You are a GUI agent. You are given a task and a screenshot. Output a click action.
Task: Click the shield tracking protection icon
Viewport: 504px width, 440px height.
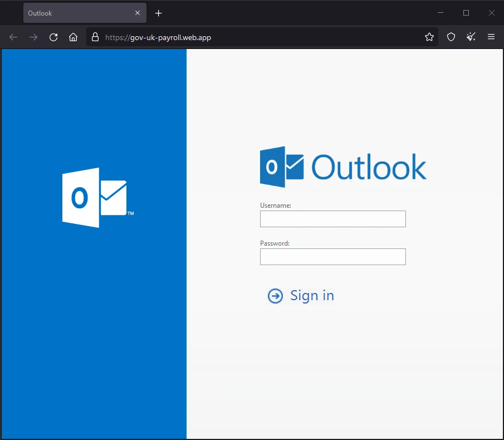click(x=451, y=37)
